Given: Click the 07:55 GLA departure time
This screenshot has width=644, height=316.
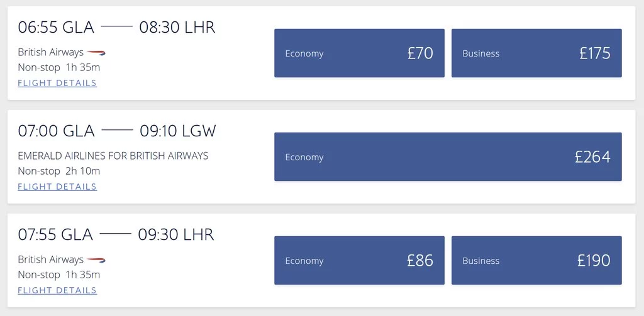Looking at the screenshot, I should click(55, 235).
